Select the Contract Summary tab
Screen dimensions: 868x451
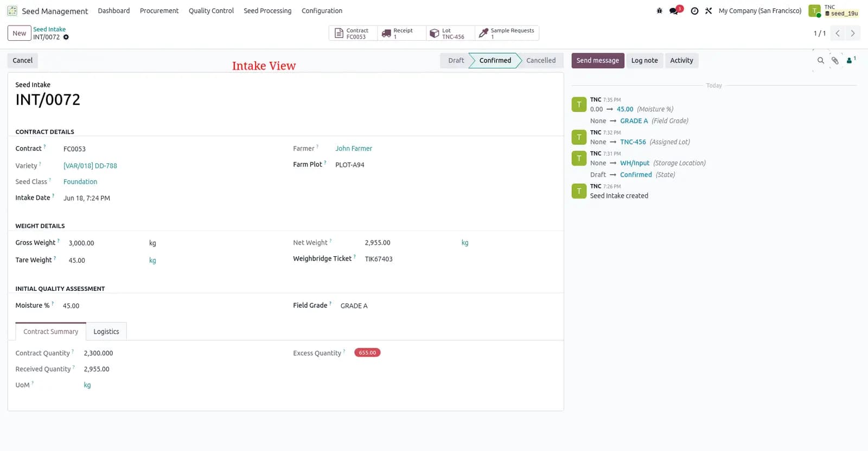pos(50,332)
